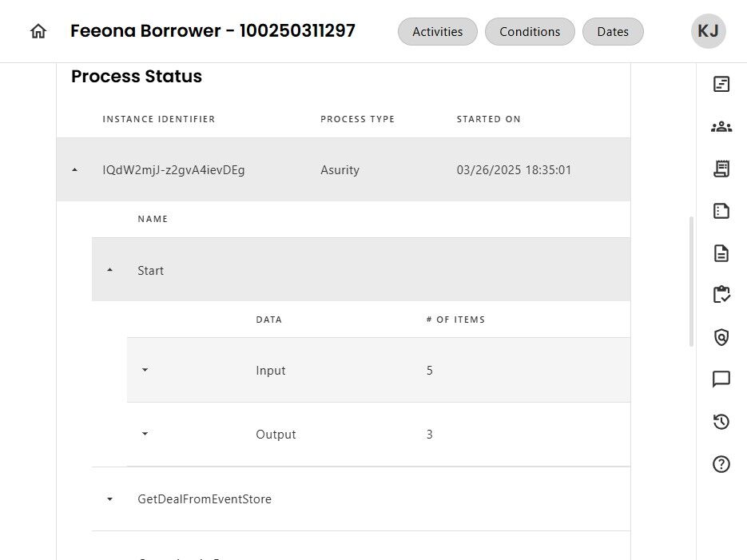Expand the Output data row
This screenshot has height=560, width=747.
[145, 435]
